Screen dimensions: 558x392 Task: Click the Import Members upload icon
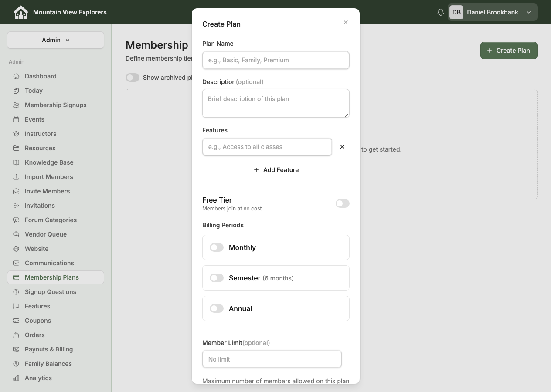click(16, 177)
